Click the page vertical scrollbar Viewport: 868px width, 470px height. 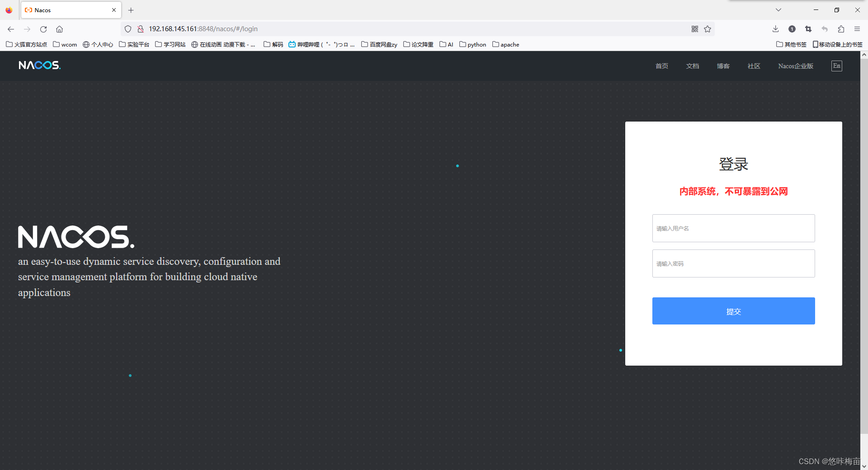864,246
